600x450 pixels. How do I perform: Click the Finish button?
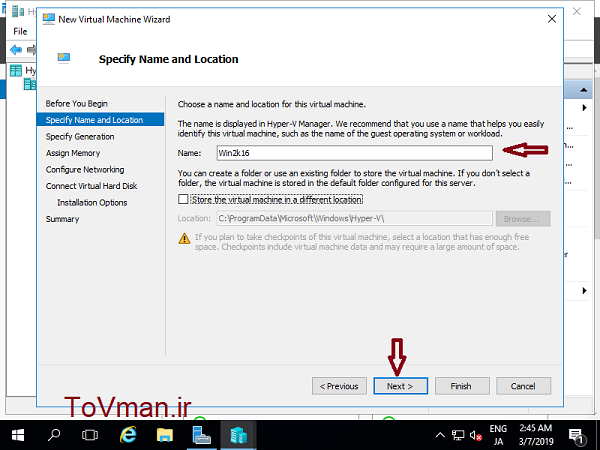coord(461,386)
